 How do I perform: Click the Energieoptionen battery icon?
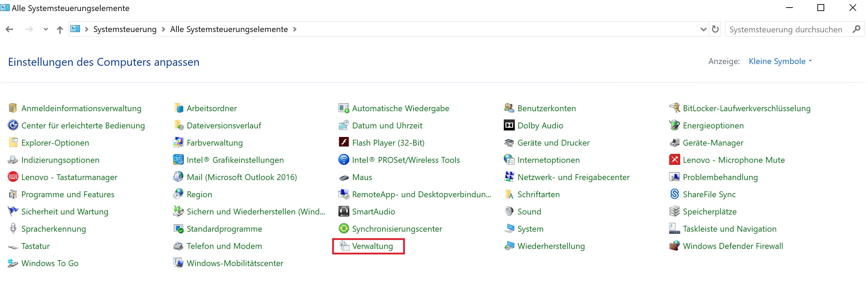coord(675,125)
